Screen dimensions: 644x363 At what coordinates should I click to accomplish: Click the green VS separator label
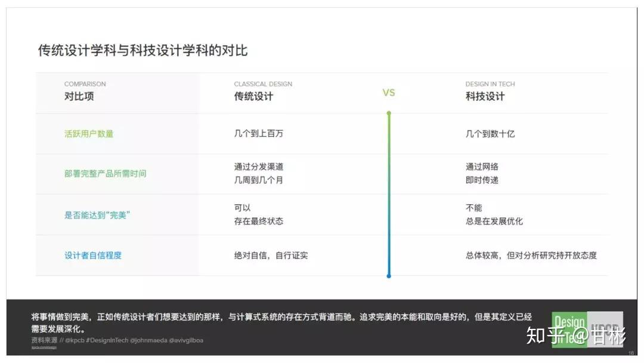[x=388, y=93]
